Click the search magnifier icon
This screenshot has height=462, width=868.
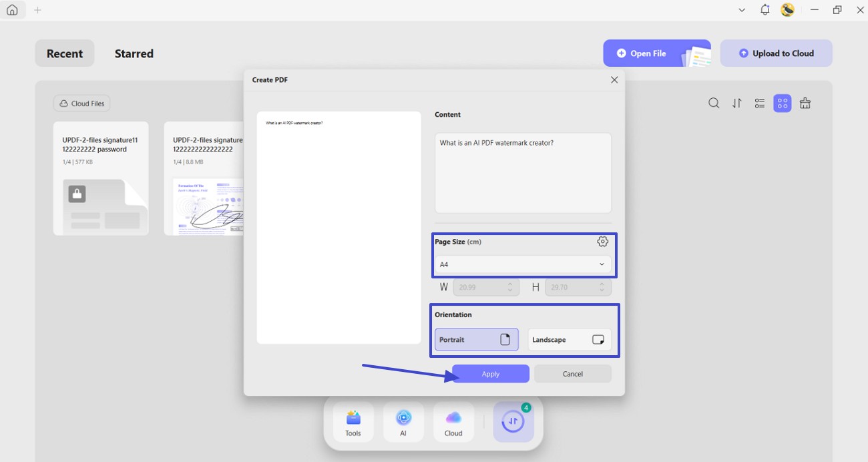click(x=714, y=103)
